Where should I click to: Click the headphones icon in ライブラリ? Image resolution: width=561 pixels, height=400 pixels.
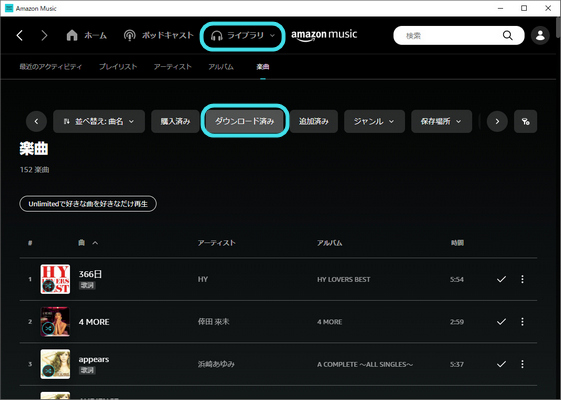(216, 36)
